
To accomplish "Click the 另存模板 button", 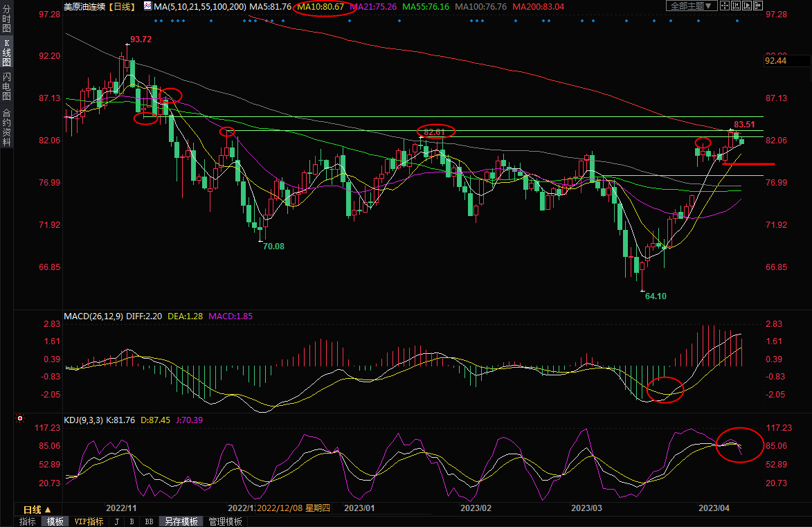I will (181, 521).
